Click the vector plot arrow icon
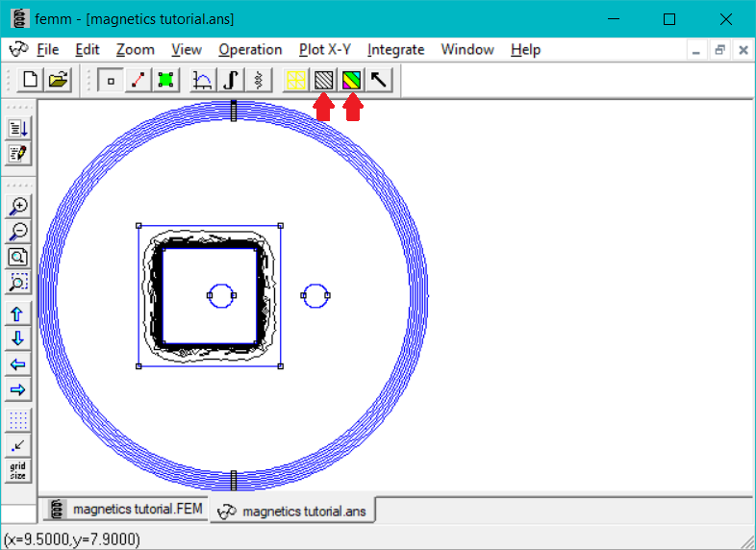This screenshot has height=550, width=756. tap(379, 81)
